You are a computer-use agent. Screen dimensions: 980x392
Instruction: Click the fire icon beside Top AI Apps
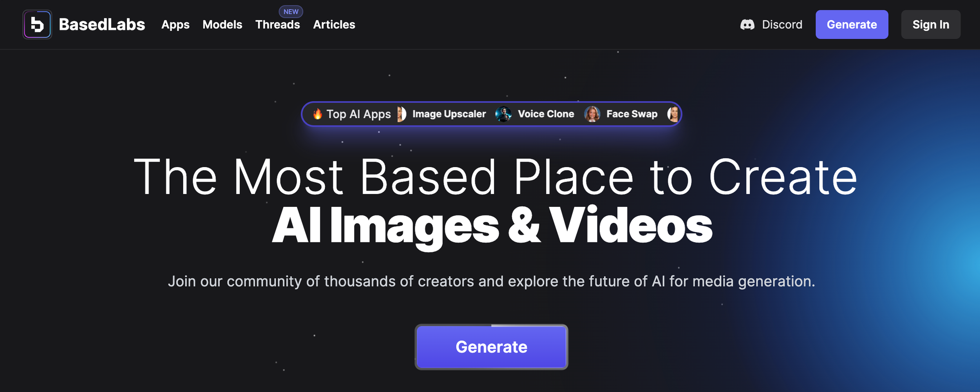coord(318,114)
